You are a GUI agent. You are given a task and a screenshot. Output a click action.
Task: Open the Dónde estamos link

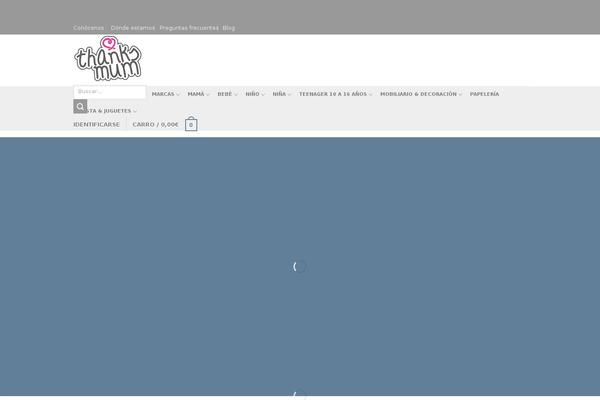point(132,28)
